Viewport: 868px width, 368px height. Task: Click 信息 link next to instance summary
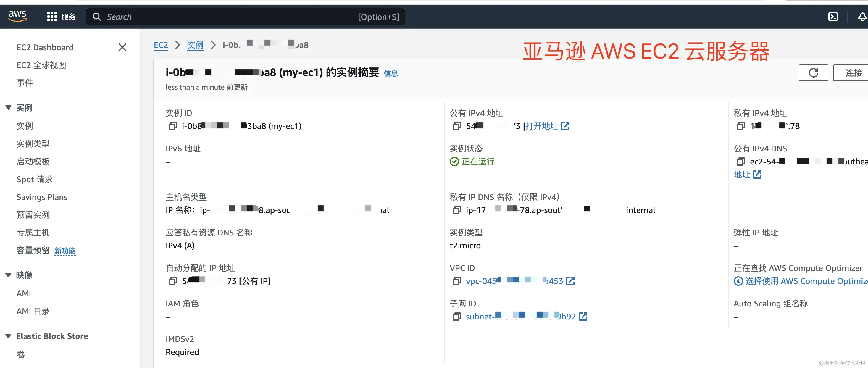(x=391, y=73)
